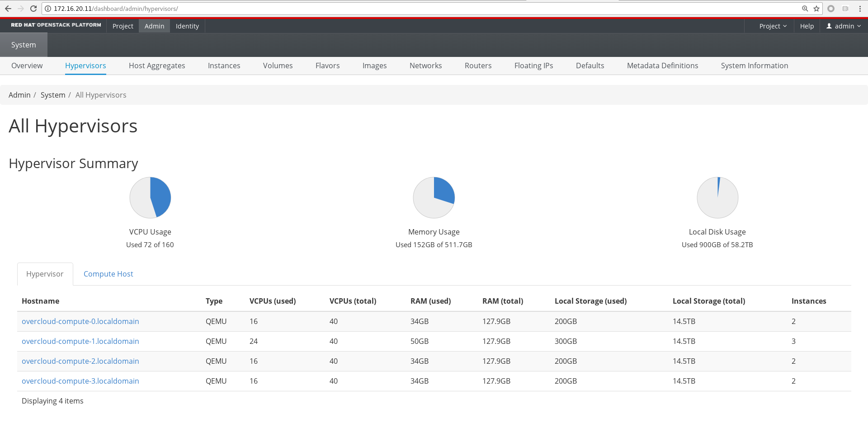
Task: Click the gray square extension icon
Action: 845,9
